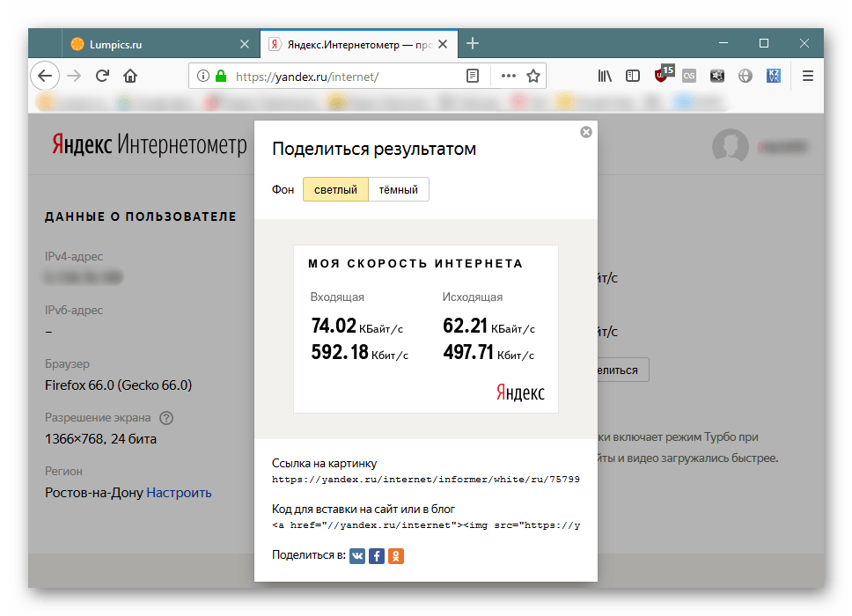
Task: Click the Яндекс Интернетометр logo
Action: [x=150, y=145]
